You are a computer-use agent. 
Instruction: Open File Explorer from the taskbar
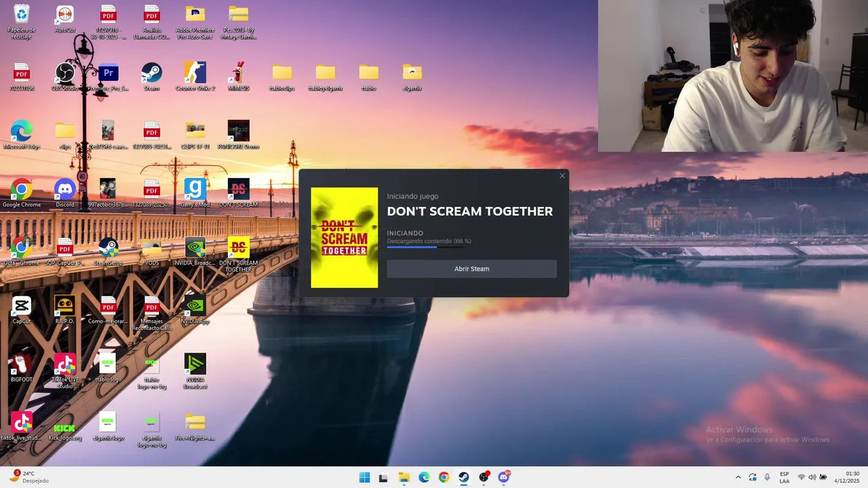(x=403, y=477)
